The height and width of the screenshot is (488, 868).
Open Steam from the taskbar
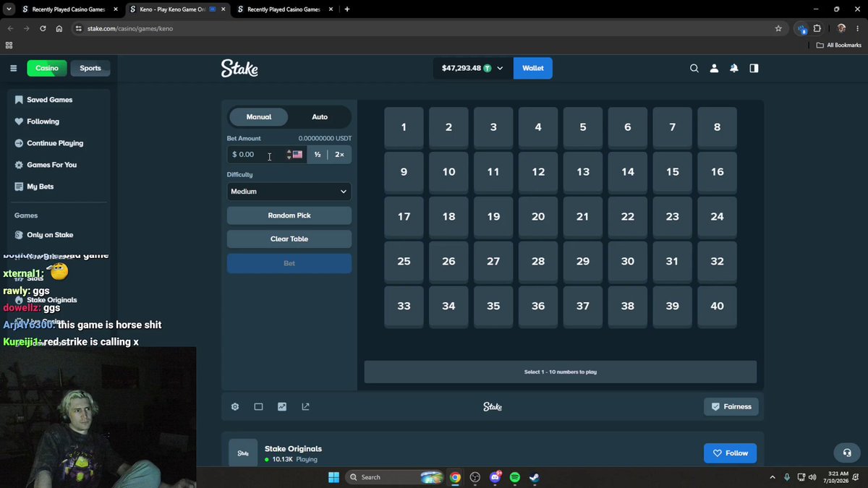pos(534,477)
